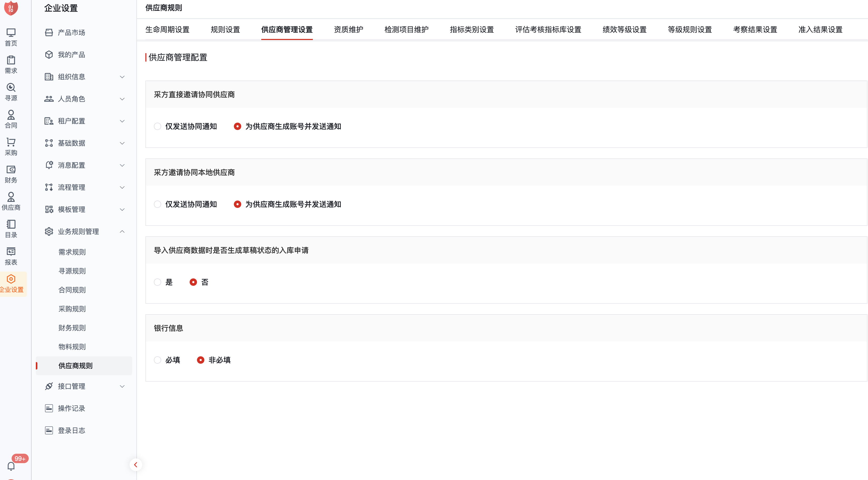Select 仅发送协同通知 under 采方邀请协同本地供应商
The image size is (868, 480).
coord(157,204)
